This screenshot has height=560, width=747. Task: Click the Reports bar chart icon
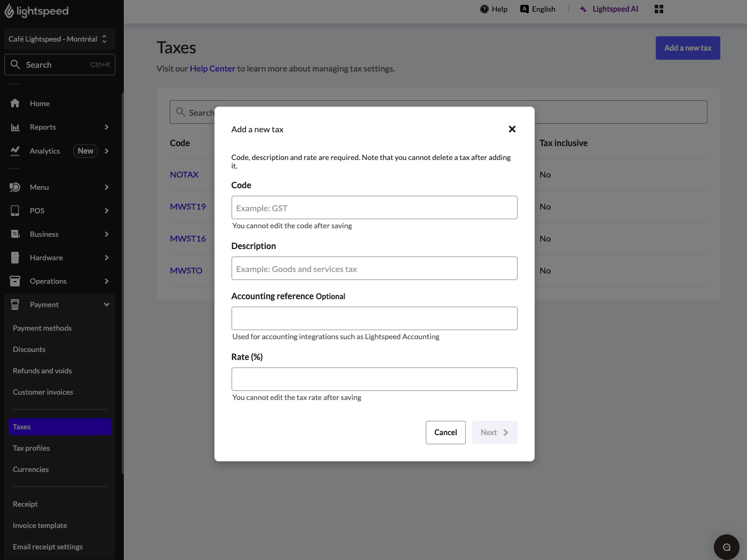coord(15,127)
